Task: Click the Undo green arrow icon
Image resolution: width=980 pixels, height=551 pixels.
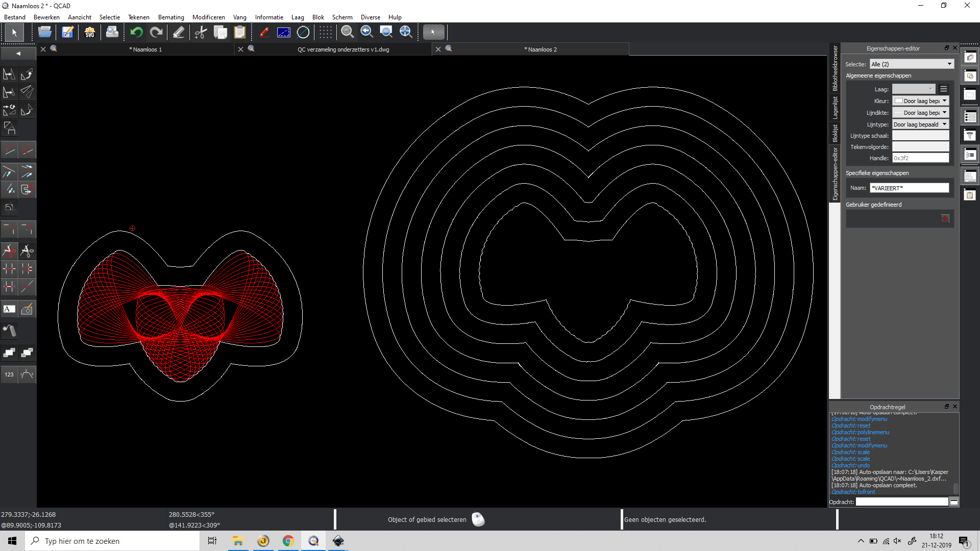Action: pos(136,32)
